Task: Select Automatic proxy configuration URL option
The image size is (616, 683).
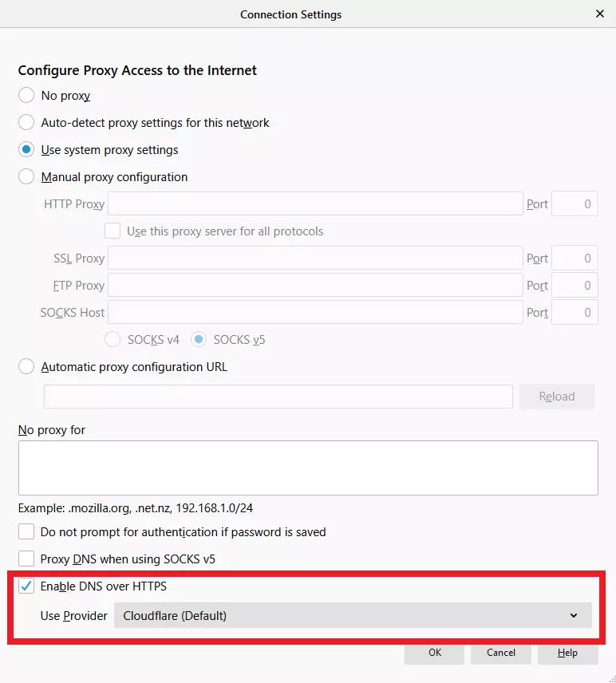Action: pyautogui.click(x=26, y=367)
